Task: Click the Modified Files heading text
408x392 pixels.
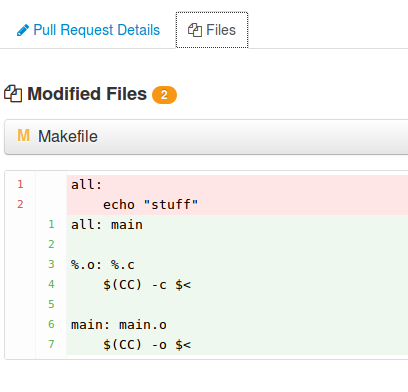Action: [87, 94]
